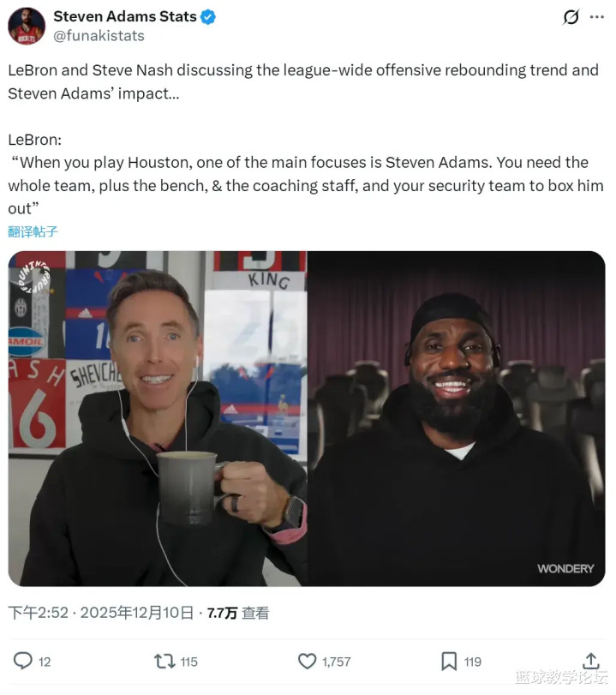Click the reply speech bubble icon
Image resolution: width=616 pixels, height=695 pixels.
coord(22,661)
